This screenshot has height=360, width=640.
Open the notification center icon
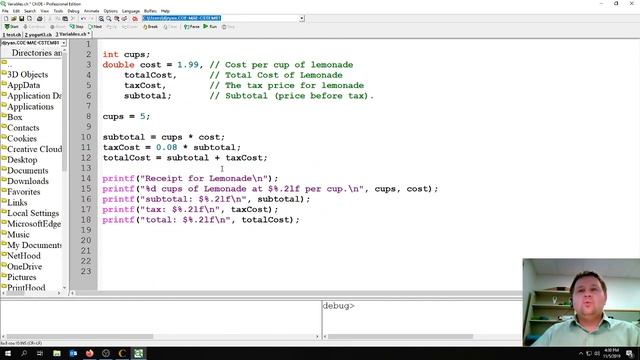(x=629, y=353)
